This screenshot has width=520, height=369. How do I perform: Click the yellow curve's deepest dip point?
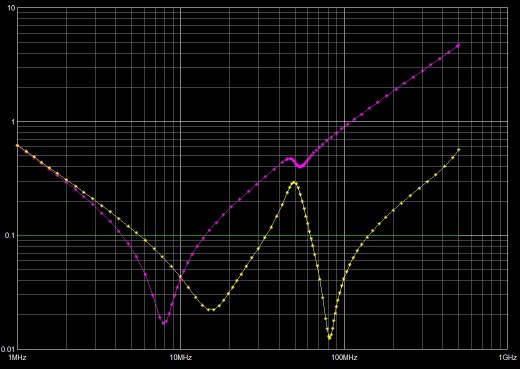coord(329,338)
